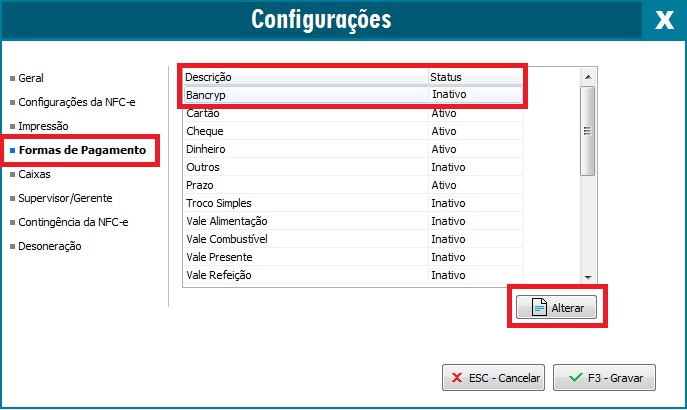Go to the Desoneração section
687x410 pixels.
[x=50, y=246]
